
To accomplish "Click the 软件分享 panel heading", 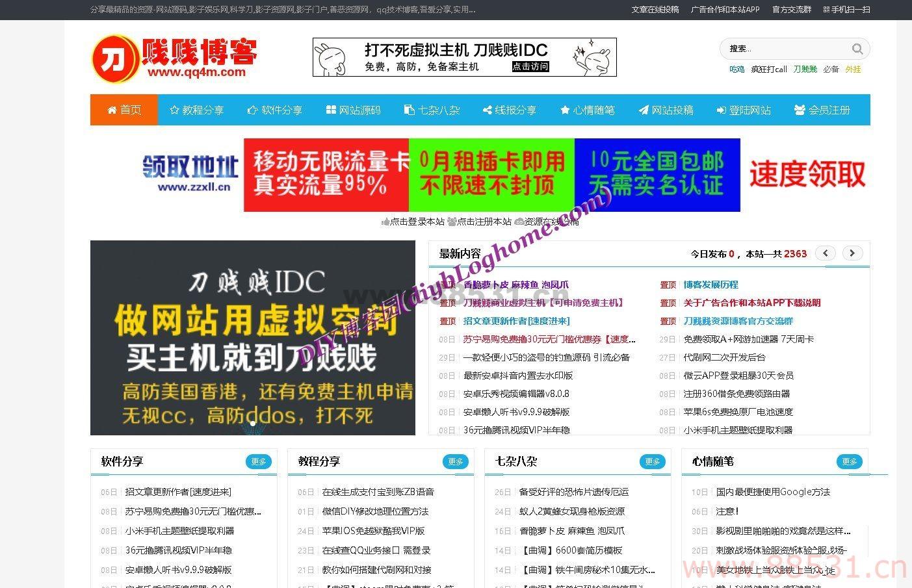I will click(122, 461).
